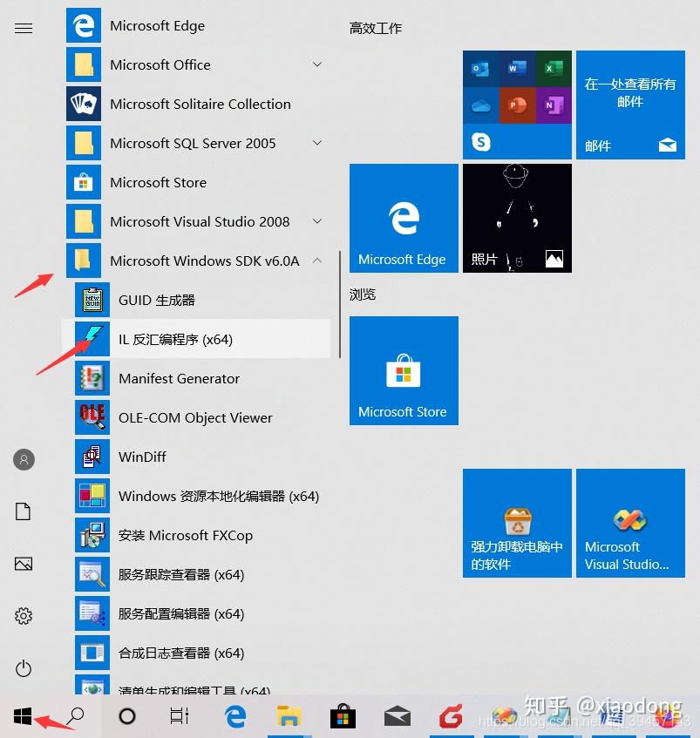Open Task View on the taskbar
Image resolution: width=700 pixels, height=738 pixels.
(x=180, y=716)
